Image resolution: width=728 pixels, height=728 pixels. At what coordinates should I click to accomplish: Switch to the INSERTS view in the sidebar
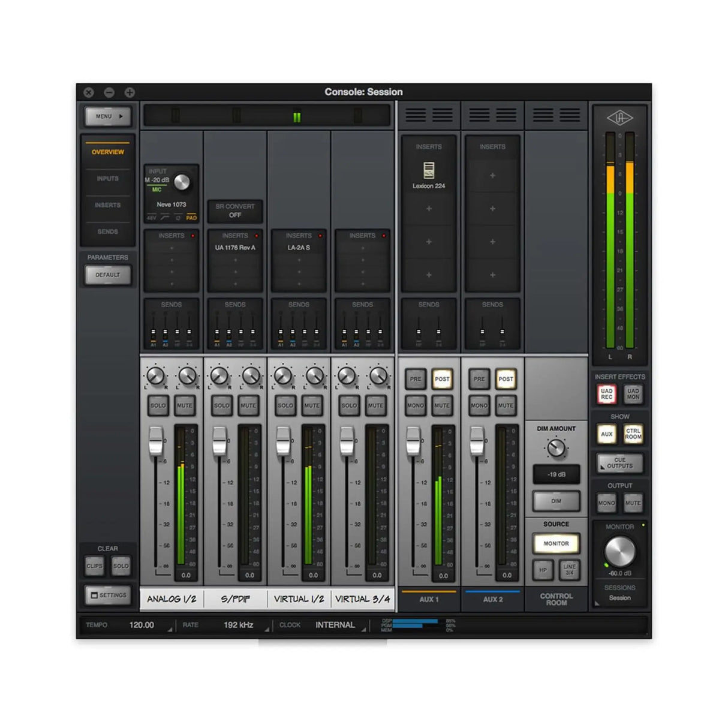107,205
